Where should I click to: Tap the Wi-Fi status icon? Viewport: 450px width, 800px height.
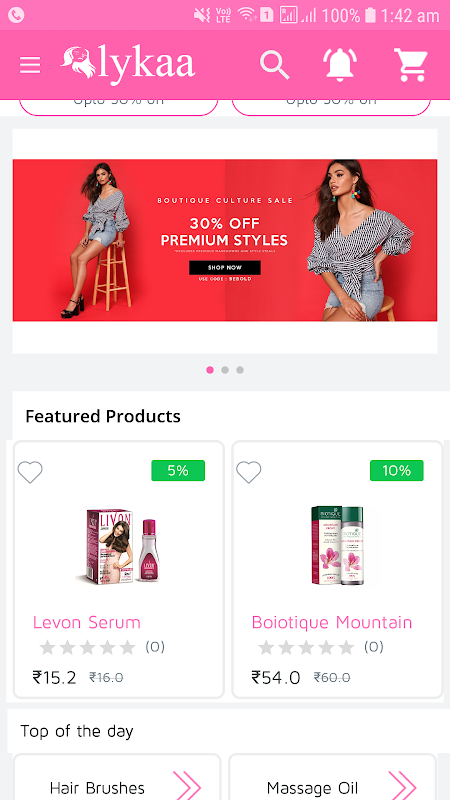247,15
